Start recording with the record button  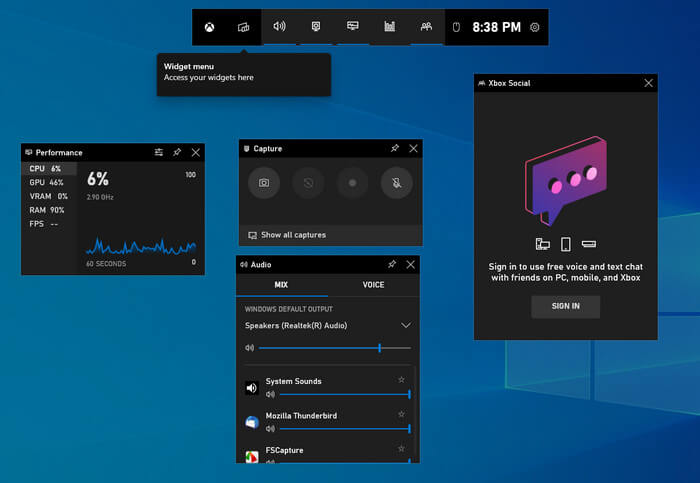(x=352, y=183)
